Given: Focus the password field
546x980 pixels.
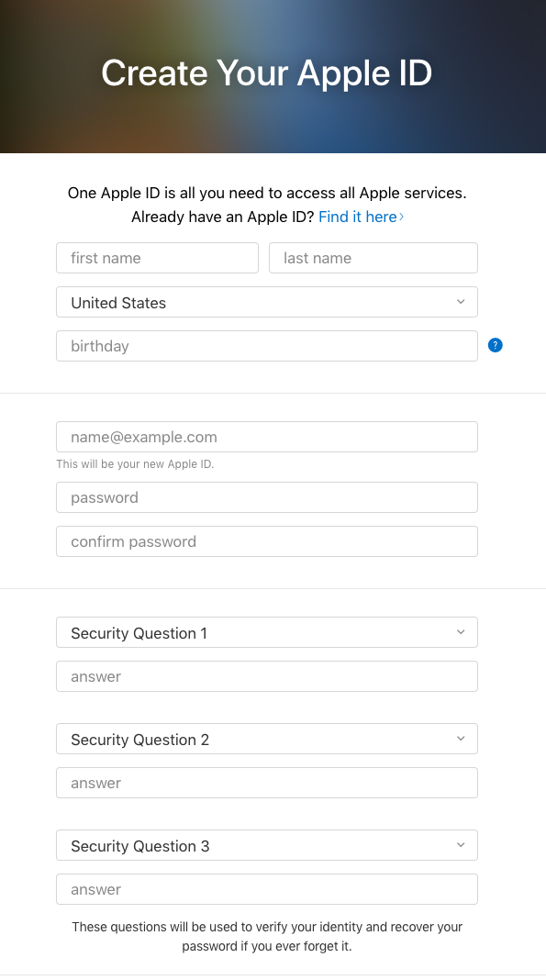Looking at the screenshot, I should click(267, 497).
